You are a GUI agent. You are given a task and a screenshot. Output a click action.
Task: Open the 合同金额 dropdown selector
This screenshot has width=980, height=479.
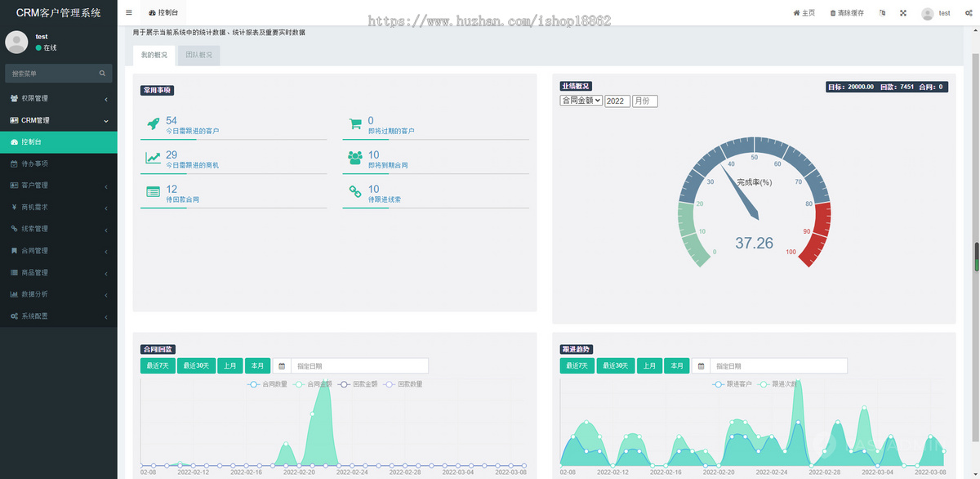coord(581,101)
